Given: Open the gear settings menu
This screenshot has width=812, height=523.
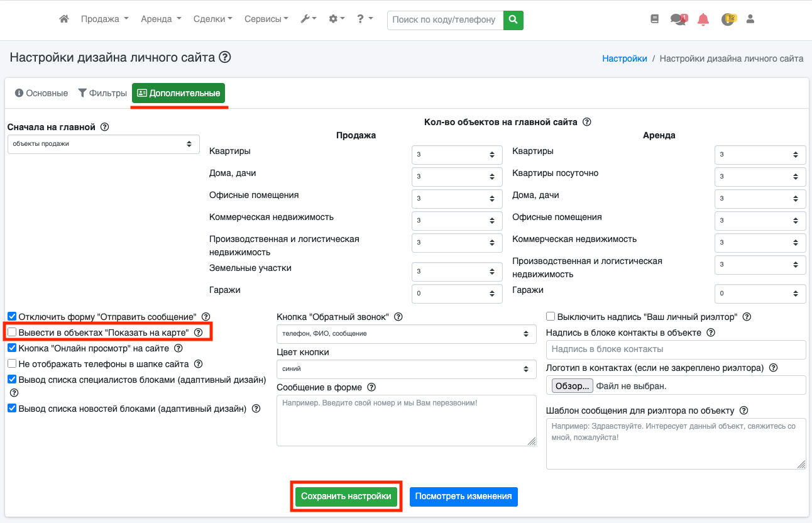Looking at the screenshot, I should (336, 19).
